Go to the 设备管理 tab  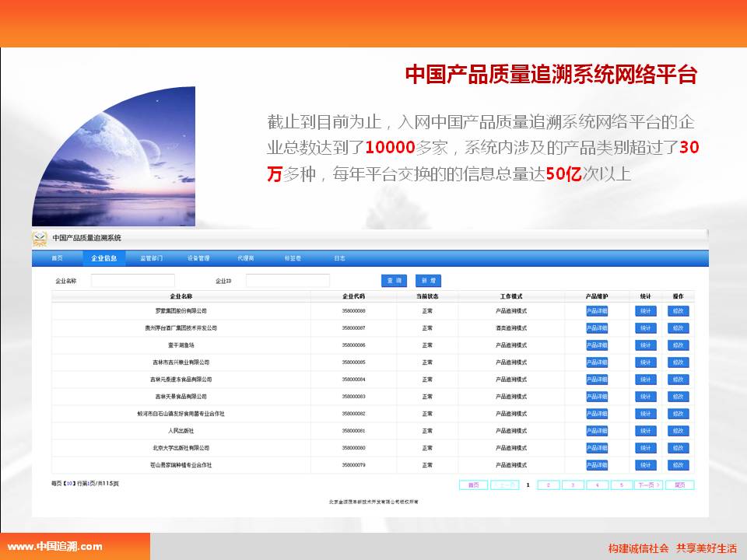pos(198,258)
